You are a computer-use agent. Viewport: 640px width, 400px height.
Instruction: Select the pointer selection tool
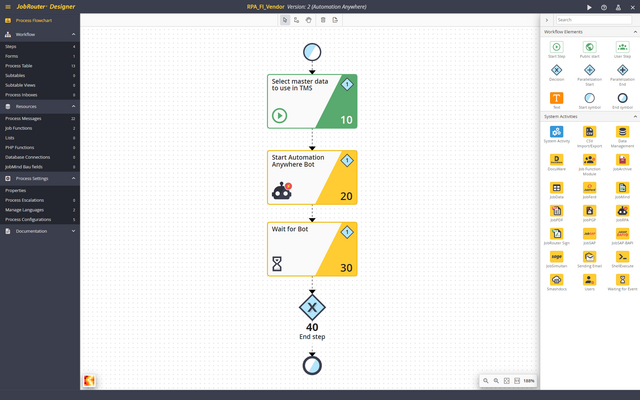285,20
